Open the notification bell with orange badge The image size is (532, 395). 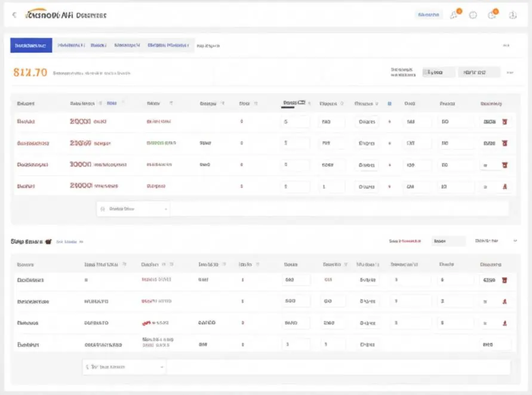click(x=455, y=14)
